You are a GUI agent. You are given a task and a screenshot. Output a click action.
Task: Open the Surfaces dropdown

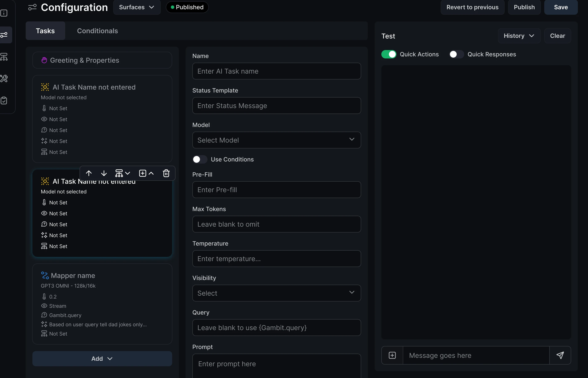point(137,7)
